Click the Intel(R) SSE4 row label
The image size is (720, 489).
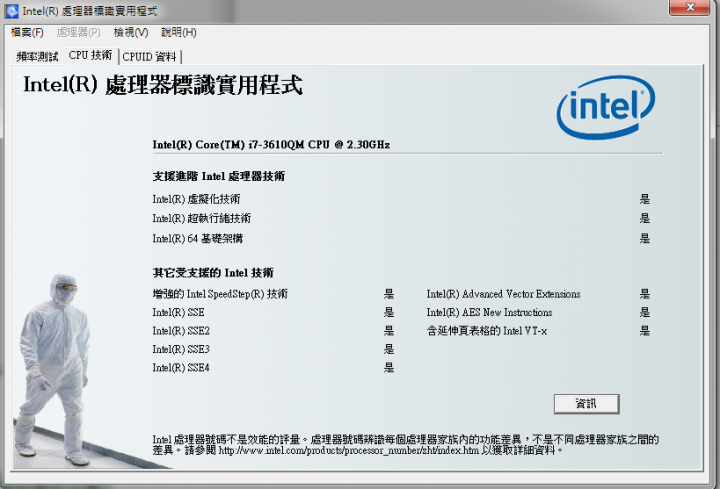pos(181,367)
